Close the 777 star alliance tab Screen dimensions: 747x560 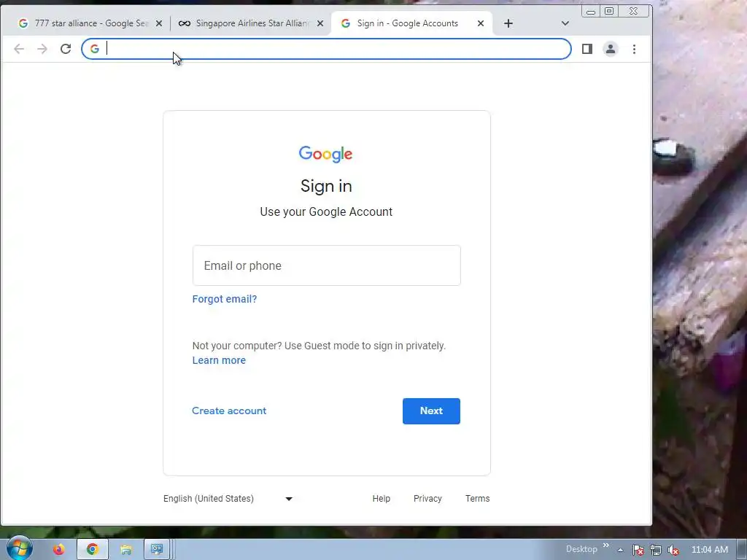[x=159, y=23]
